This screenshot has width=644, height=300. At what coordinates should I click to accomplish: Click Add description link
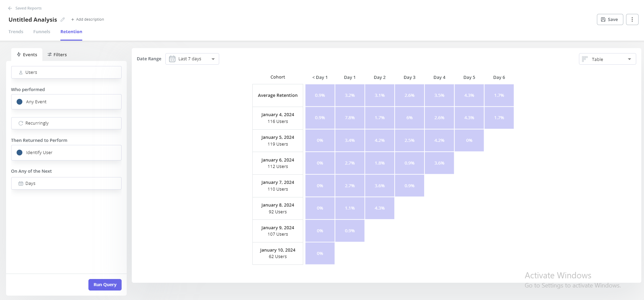point(88,19)
